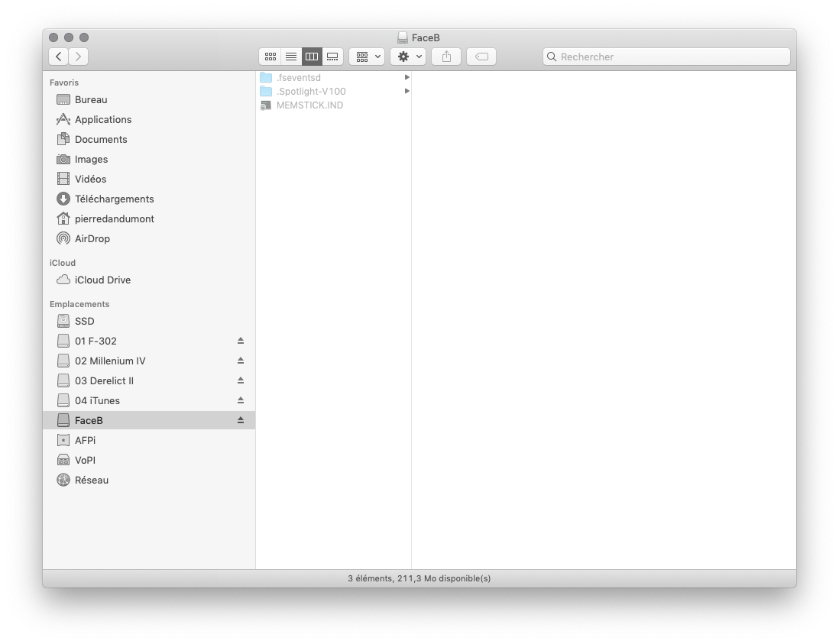Viewport: 839px width, 644px height.
Task: Open the group-by arrangement dropdown
Action: click(367, 57)
